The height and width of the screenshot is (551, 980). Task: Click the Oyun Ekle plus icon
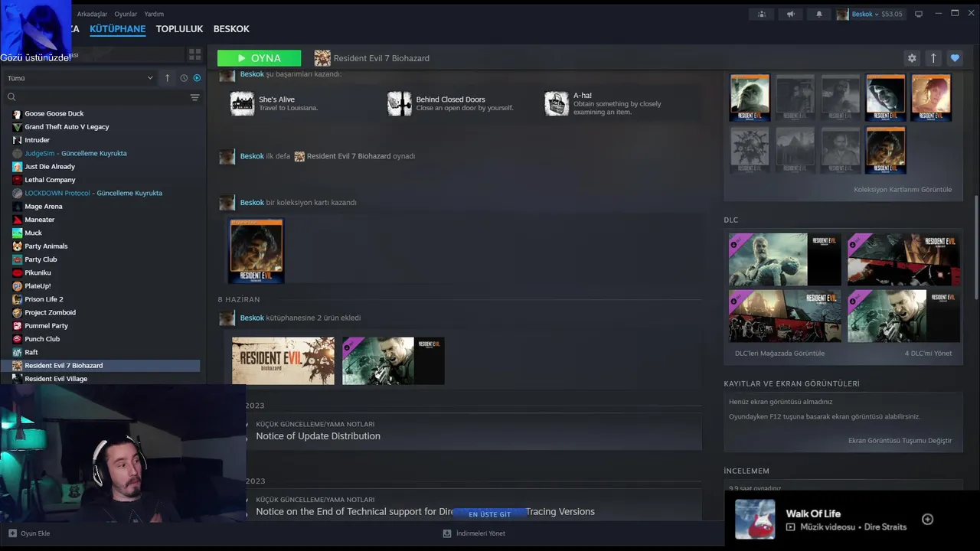pos(12,533)
